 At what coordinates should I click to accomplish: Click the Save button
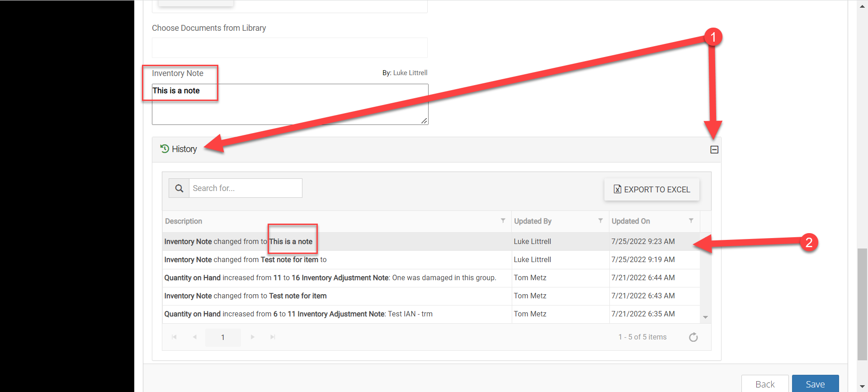coord(815,384)
